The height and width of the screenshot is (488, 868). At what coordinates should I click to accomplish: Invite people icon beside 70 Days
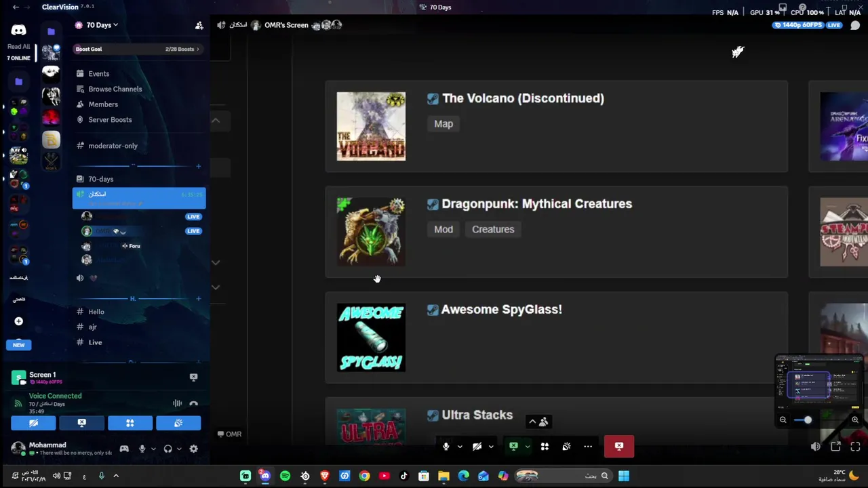point(199,26)
